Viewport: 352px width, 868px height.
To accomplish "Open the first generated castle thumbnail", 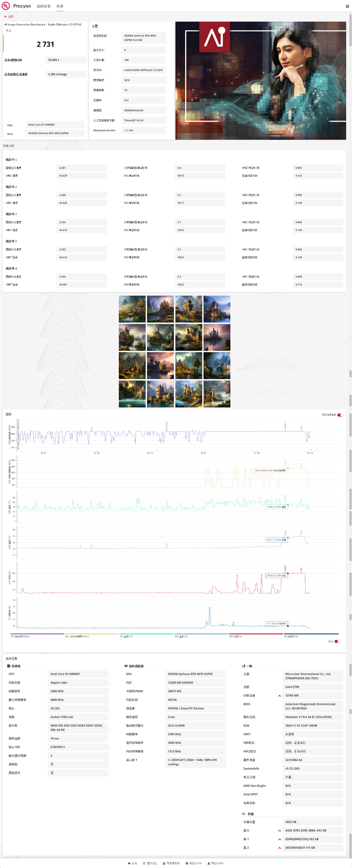I will (132, 309).
